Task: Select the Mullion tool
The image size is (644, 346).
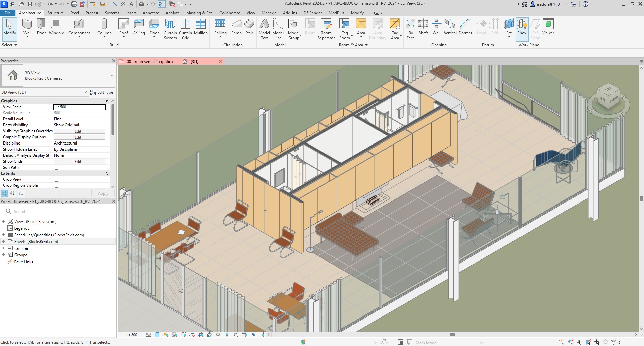Action: coord(201,27)
